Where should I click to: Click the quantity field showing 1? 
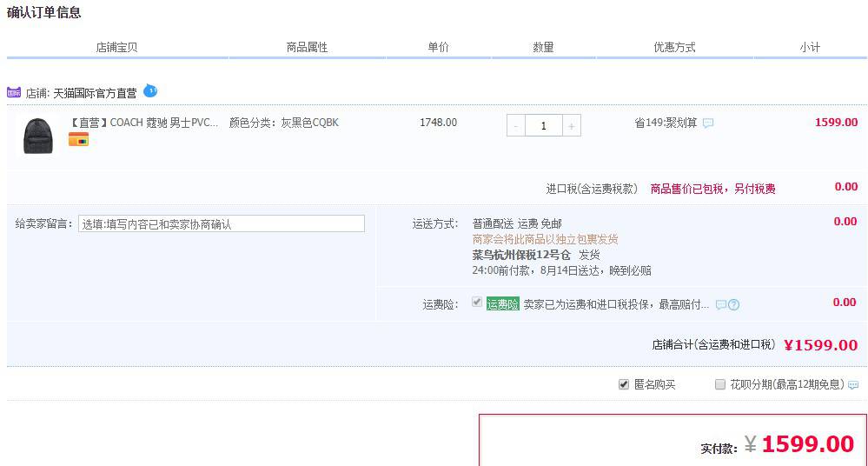tap(544, 126)
